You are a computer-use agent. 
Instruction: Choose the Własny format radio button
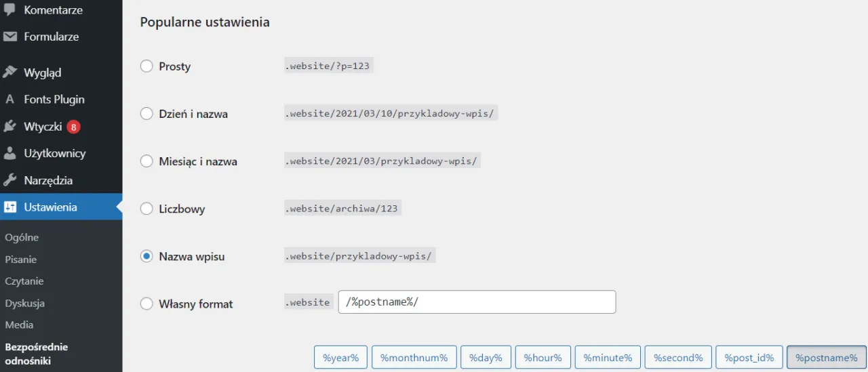(146, 304)
